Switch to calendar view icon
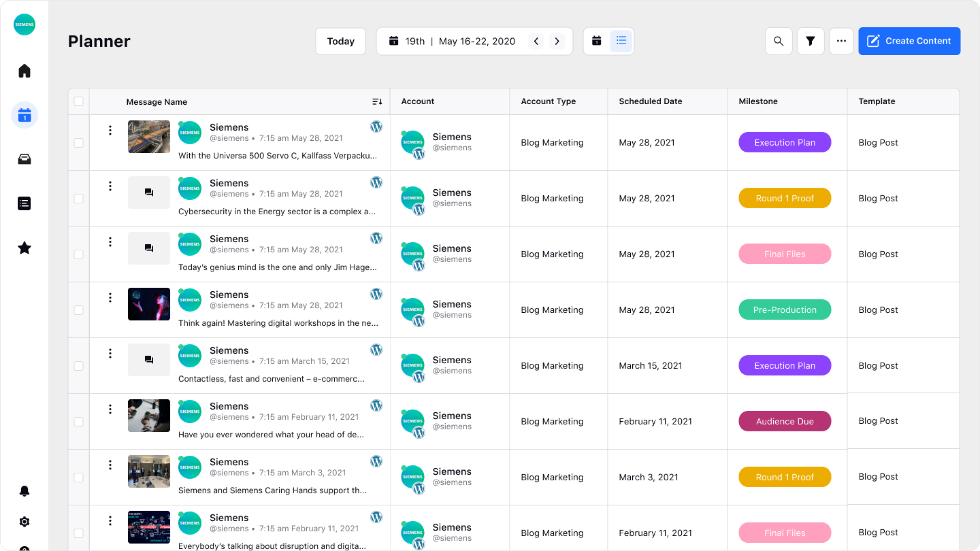This screenshot has width=980, height=551. click(x=597, y=41)
